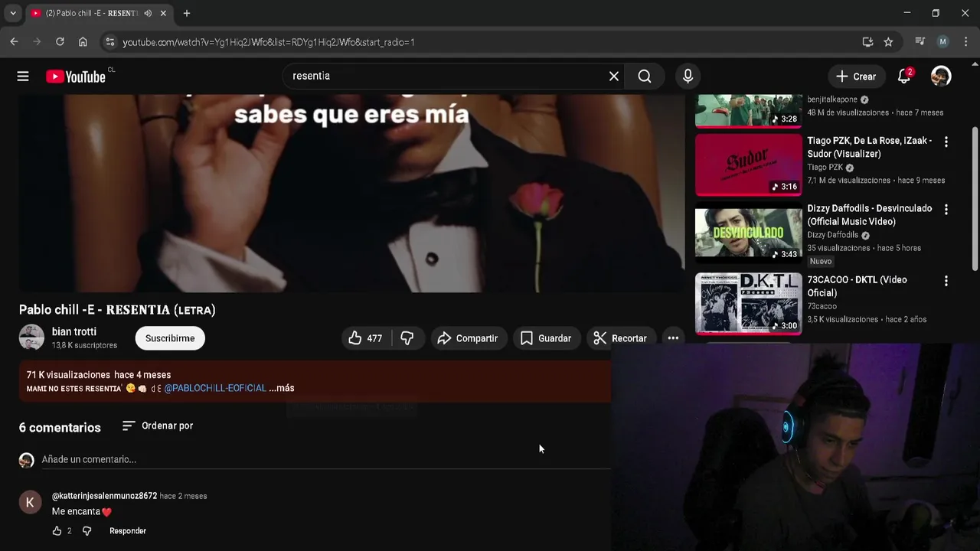Open the bian trotti channel avatar
The width and height of the screenshot is (980, 551).
(31, 337)
